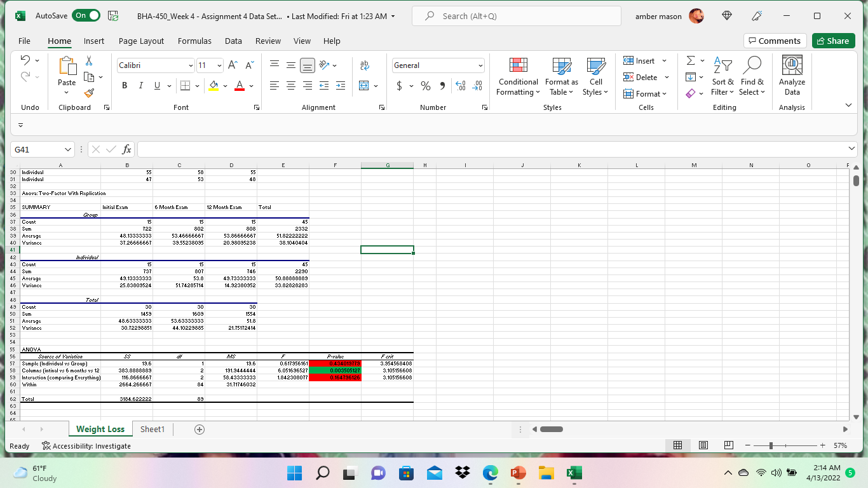Open Sort & Filter options
The width and height of the screenshot is (868, 488).
[x=722, y=76]
